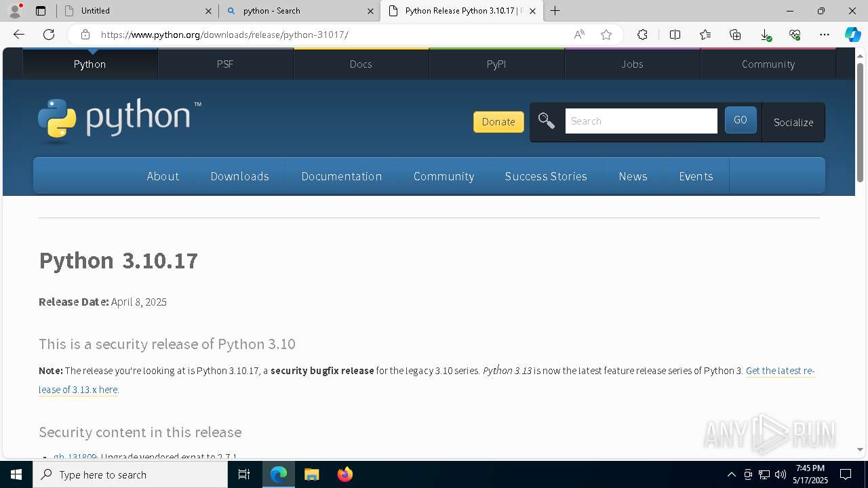Click the page vertical scrollbar thumb

860,122
